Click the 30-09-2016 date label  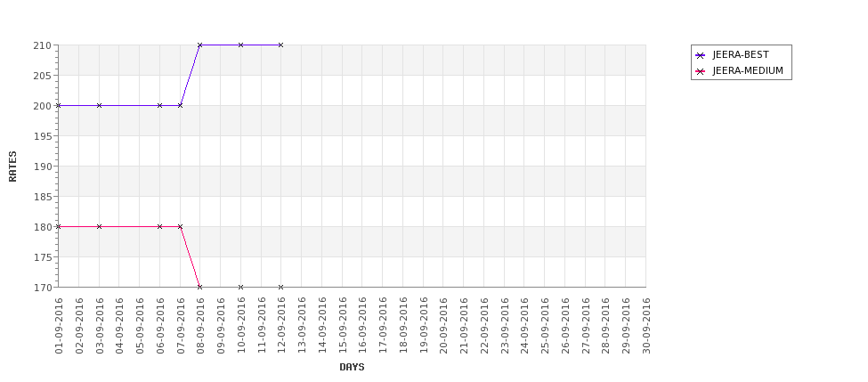(646, 326)
